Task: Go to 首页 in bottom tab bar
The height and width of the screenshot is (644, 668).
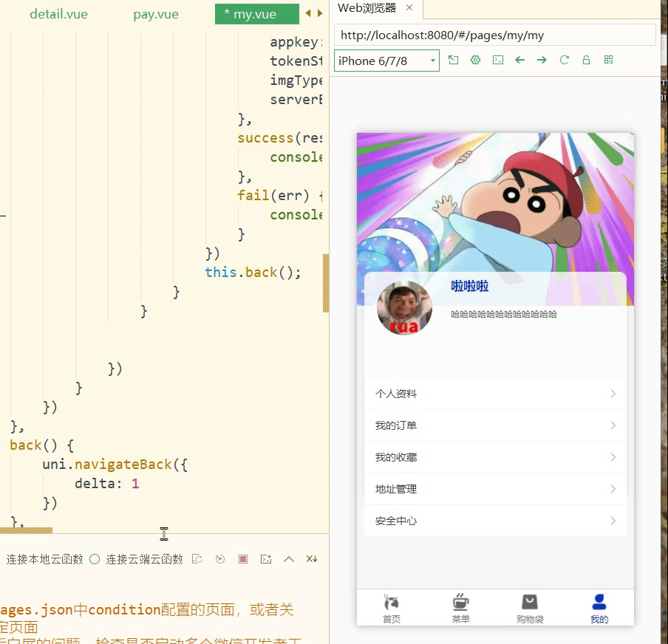Action: (392, 609)
